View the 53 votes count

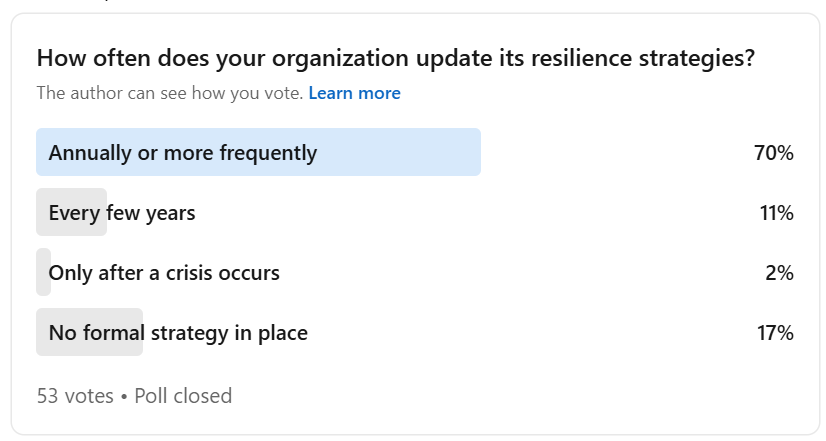tap(75, 395)
